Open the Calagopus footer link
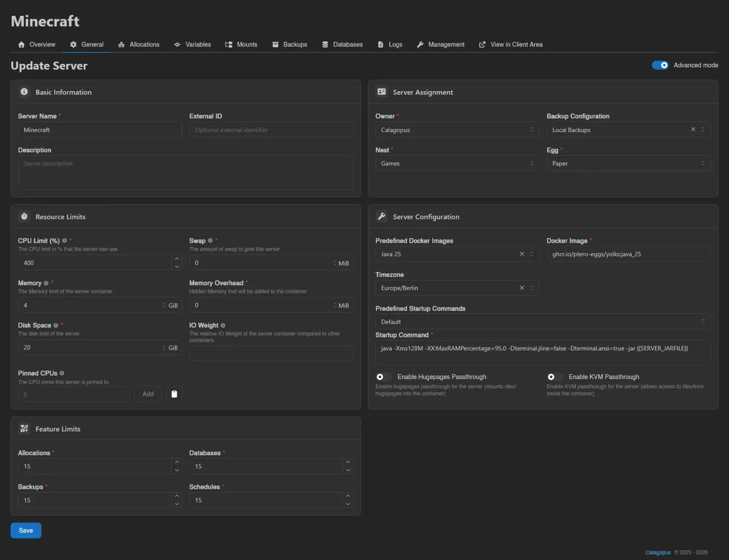 point(658,552)
